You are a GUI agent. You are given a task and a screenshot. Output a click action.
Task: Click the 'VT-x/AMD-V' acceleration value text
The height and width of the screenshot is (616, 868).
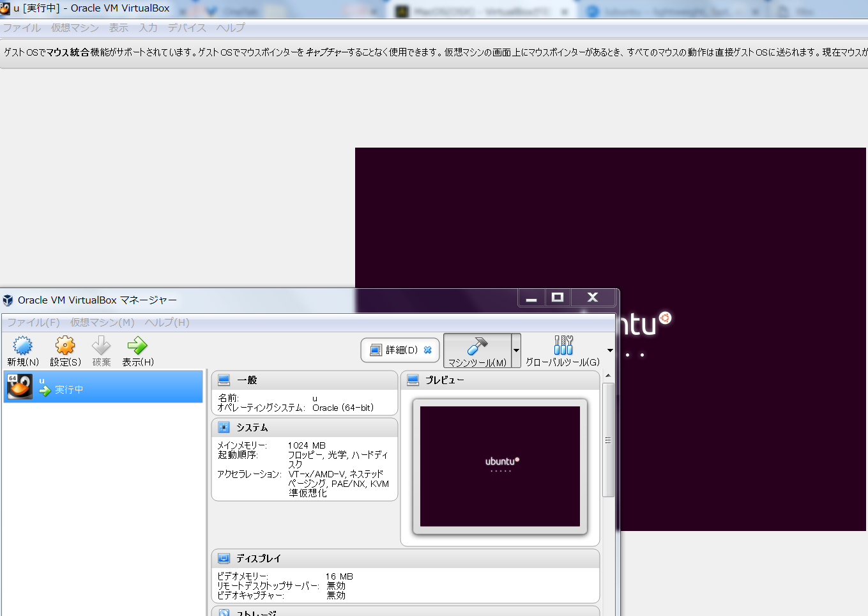(x=318, y=474)
